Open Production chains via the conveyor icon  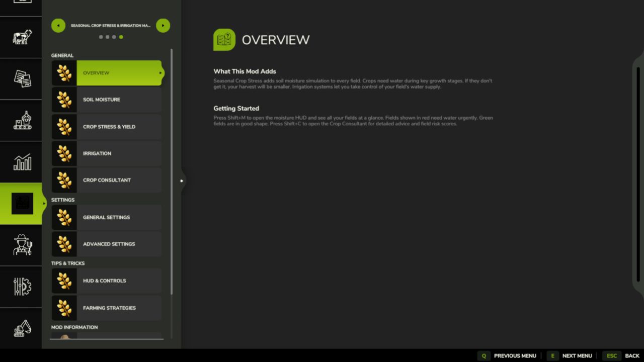(21, 120)
